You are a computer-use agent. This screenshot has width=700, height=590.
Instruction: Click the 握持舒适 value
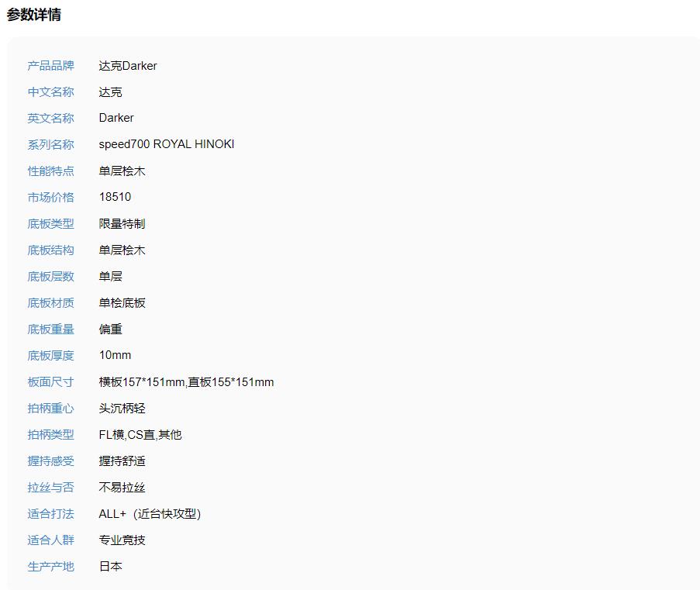[122, 461]
